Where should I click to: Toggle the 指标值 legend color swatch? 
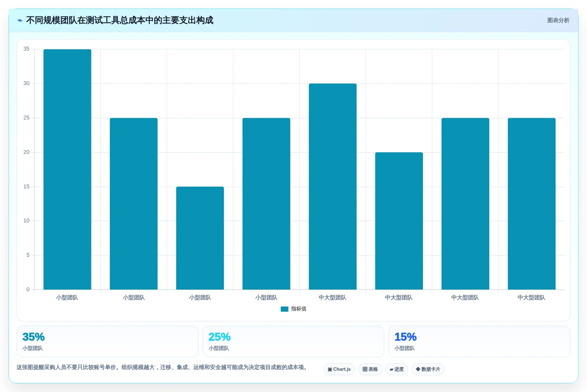coord(284,309)
